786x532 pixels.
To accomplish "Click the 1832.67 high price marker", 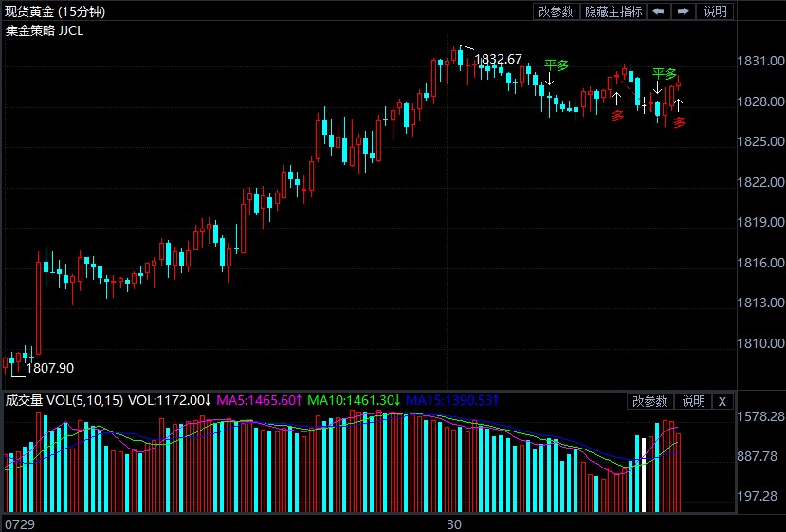I will pyautogui.click(x=498, y=59).
